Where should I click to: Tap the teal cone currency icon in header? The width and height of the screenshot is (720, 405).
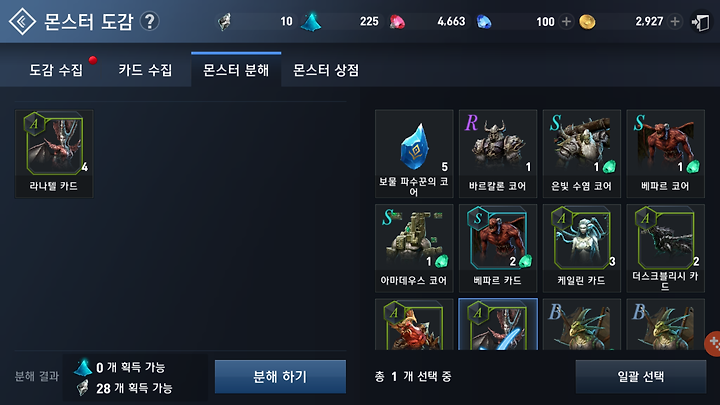311,22
